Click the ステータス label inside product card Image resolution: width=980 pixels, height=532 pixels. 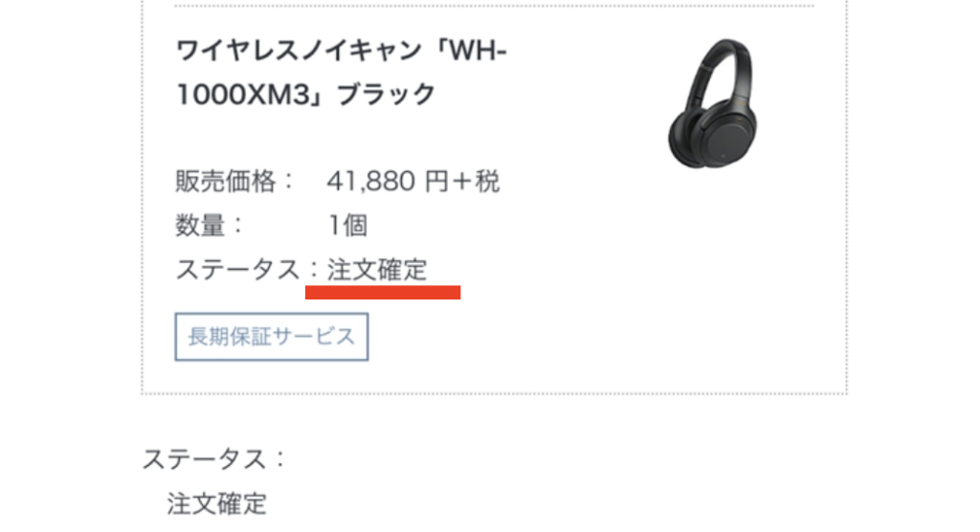tap(237, 270)
